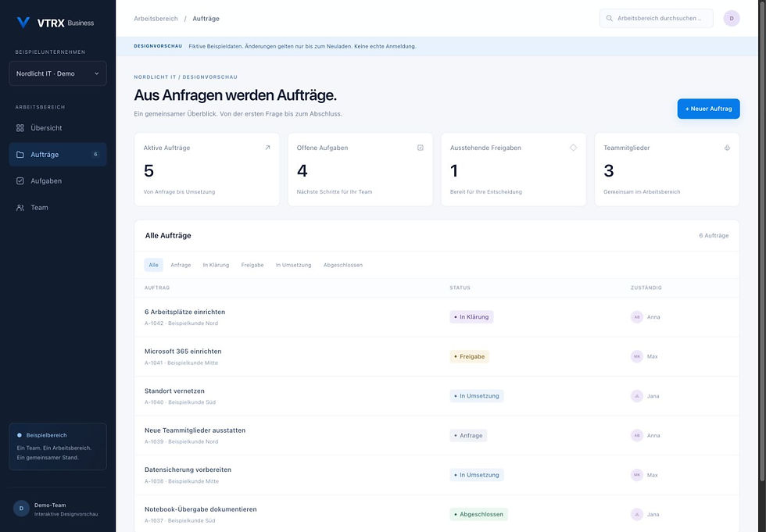Open the Offene Aufgaben card
766x532 pixels.
point(360,170)
